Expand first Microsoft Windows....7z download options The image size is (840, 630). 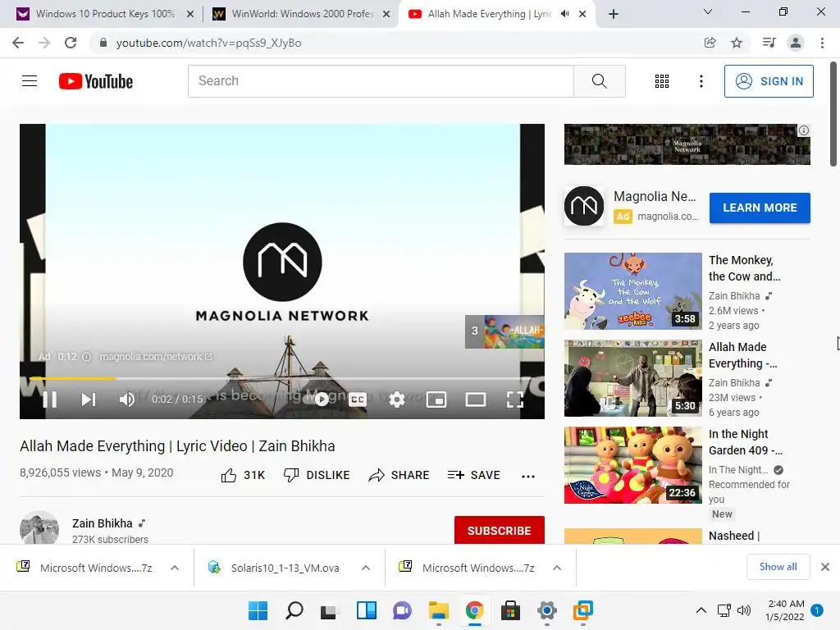click(175, 568)
